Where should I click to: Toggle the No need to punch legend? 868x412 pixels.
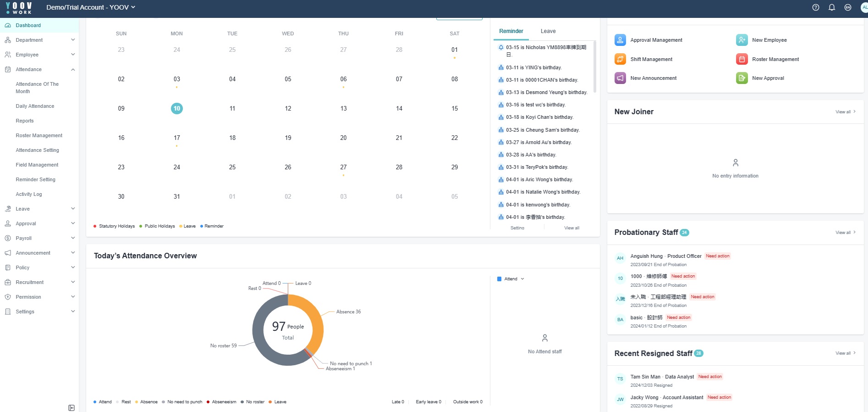pyautogui.click(x=182, y=402)
